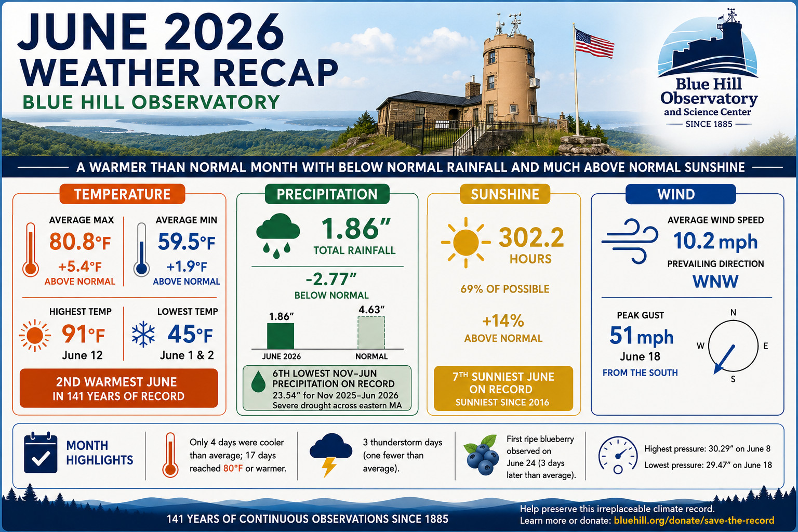
Task: Click the red thermometer icon under Average Max
Action: [x=31, y=249]
